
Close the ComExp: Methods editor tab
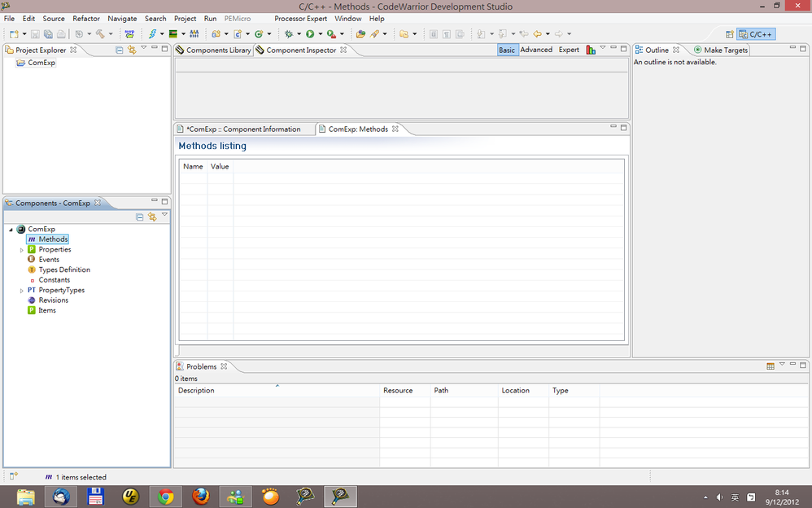pyautogui.click(x=395, y=129)
